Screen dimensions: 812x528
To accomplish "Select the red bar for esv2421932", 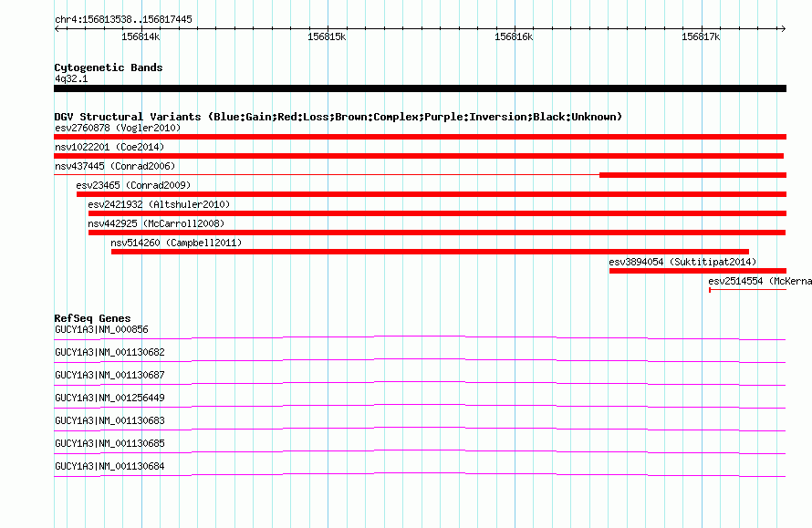I will [x=437, y=213].
